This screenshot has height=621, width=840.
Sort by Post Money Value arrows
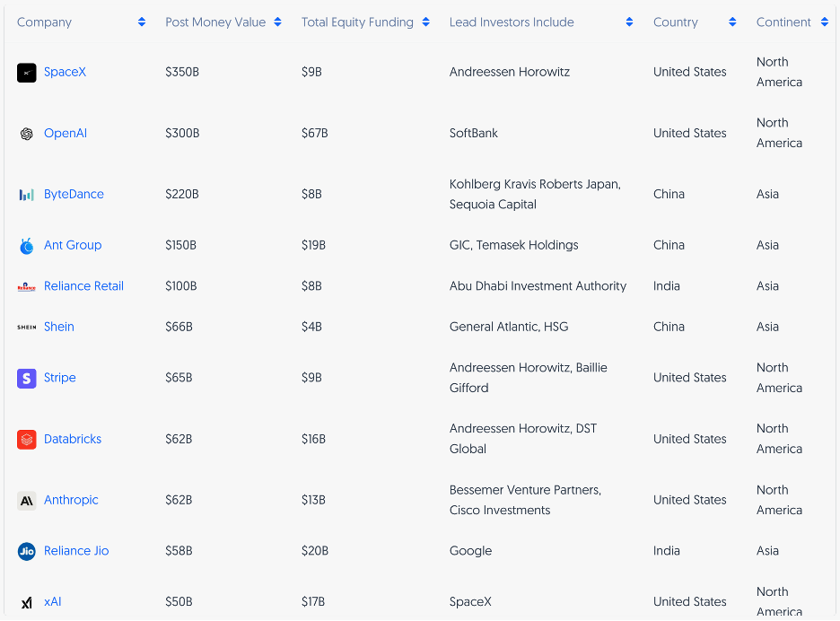pos(278,22)
